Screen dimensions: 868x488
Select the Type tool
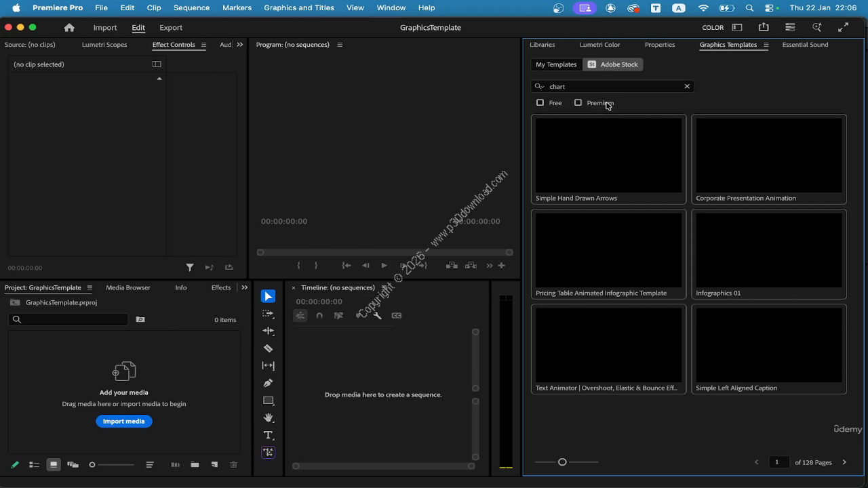[269, 435]
